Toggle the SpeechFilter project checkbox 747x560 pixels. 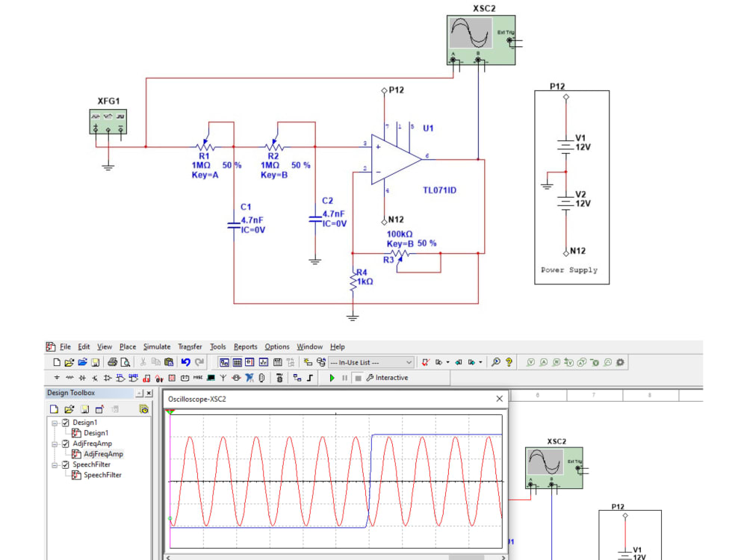(66, 464)
